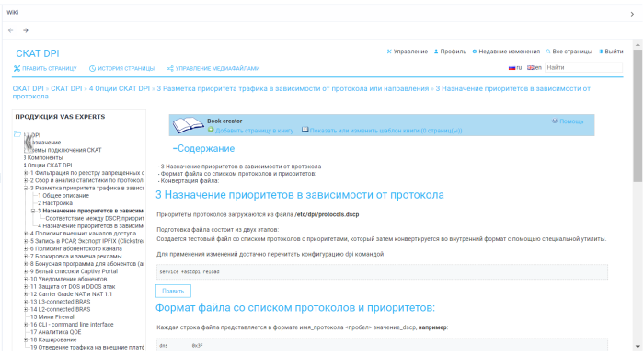Collapse the Содержание table of contents
Screen dimensions: 644x356
click(x=175, y=148)
